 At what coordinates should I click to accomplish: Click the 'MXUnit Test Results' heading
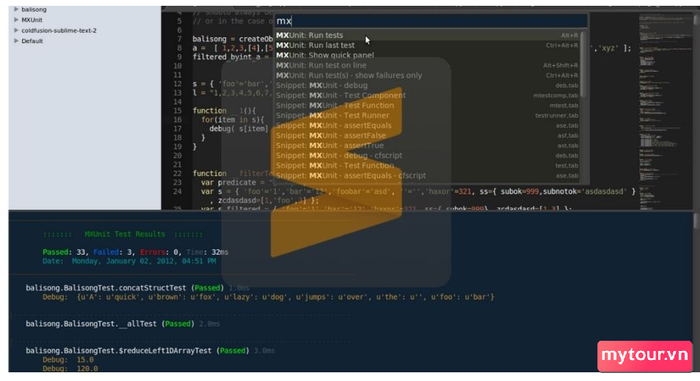[125, 234]
